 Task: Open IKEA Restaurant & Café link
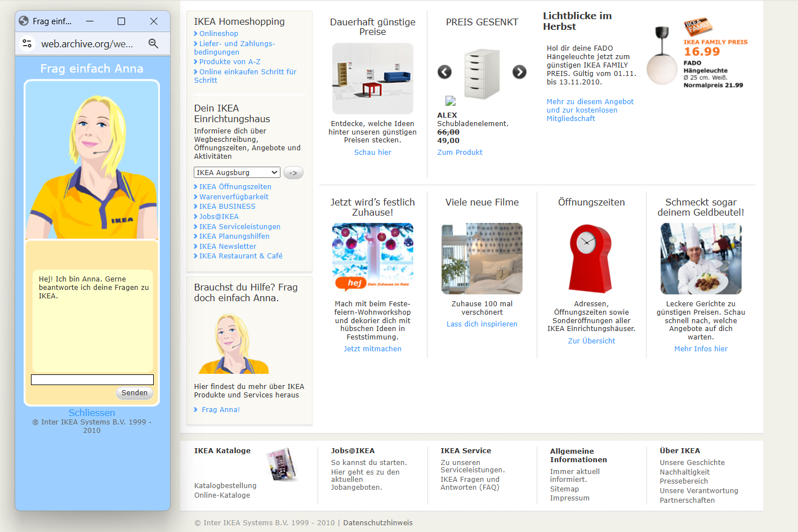[241, 256]
